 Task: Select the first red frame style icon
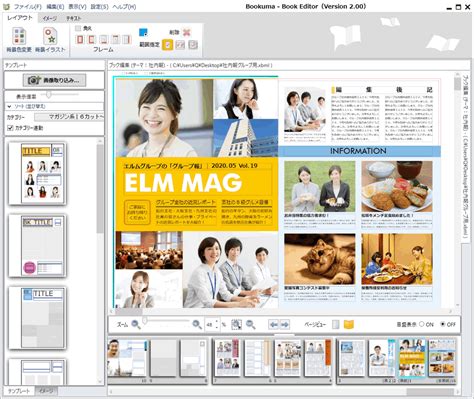tap(80, 40)
